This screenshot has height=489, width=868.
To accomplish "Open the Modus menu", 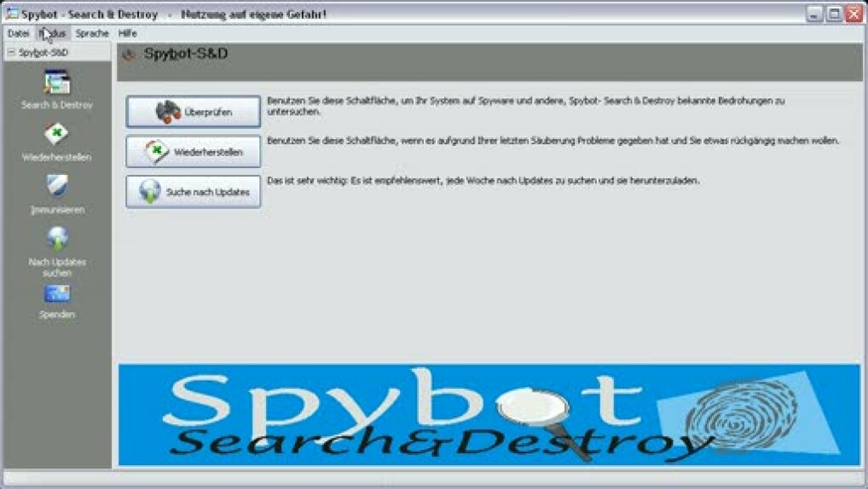I will (x=53, y=33).
